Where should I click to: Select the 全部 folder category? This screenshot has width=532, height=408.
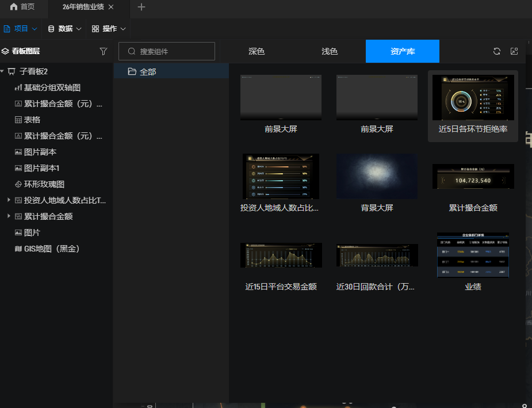(x=147, y=71)
